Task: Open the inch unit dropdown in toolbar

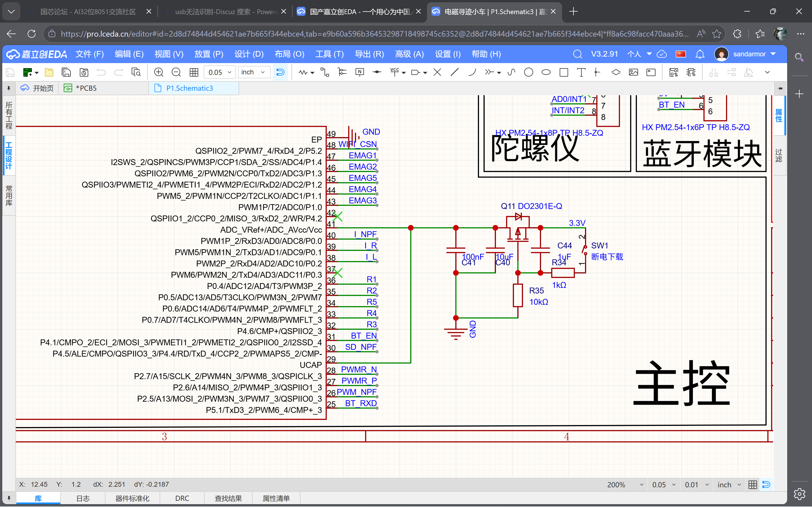Action: [253, 72]
